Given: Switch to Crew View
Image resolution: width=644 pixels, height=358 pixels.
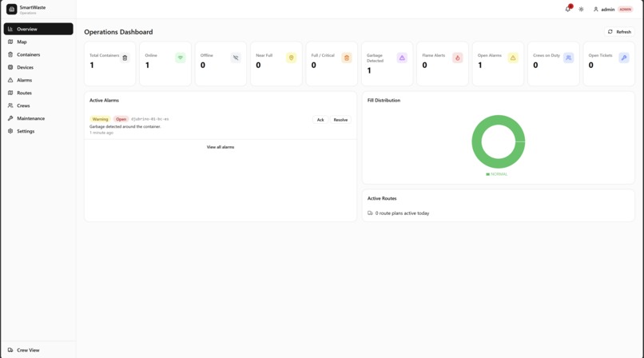Looking at the screenshot, I should pyautogui.click(x=38, y=350).
